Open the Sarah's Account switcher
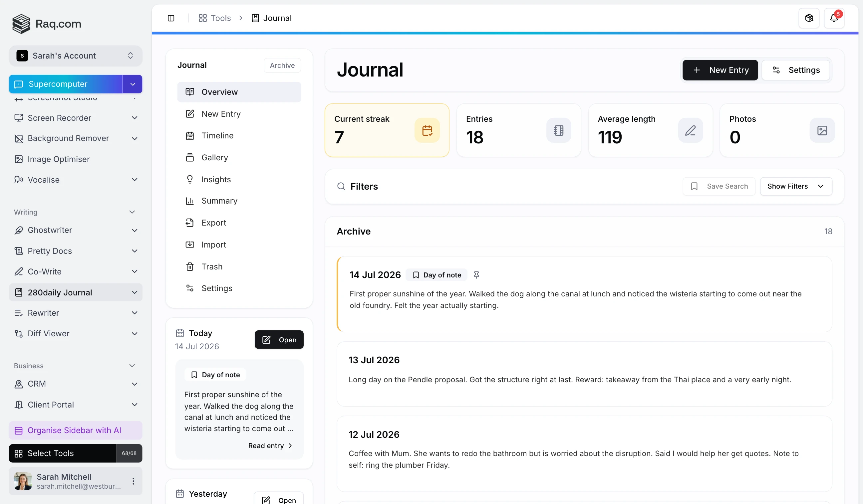This screenshot has height=504, width=863. tap(75, 56)
